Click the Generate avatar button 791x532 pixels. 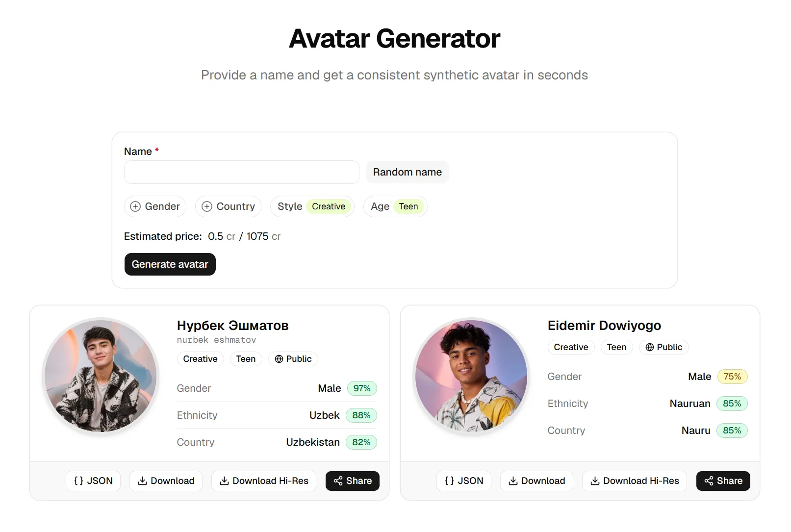click(x=170, y=264)
